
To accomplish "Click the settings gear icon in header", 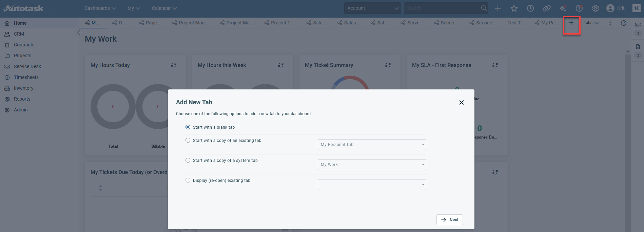I will click(x=596, y=8).
